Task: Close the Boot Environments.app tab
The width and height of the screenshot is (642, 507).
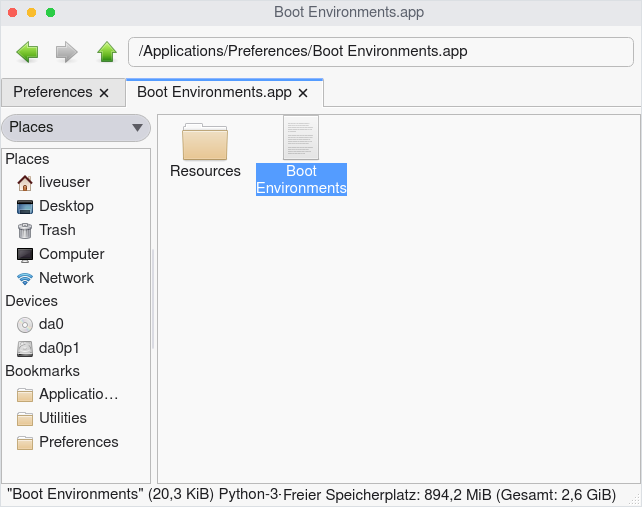Action: pos(303,93)
